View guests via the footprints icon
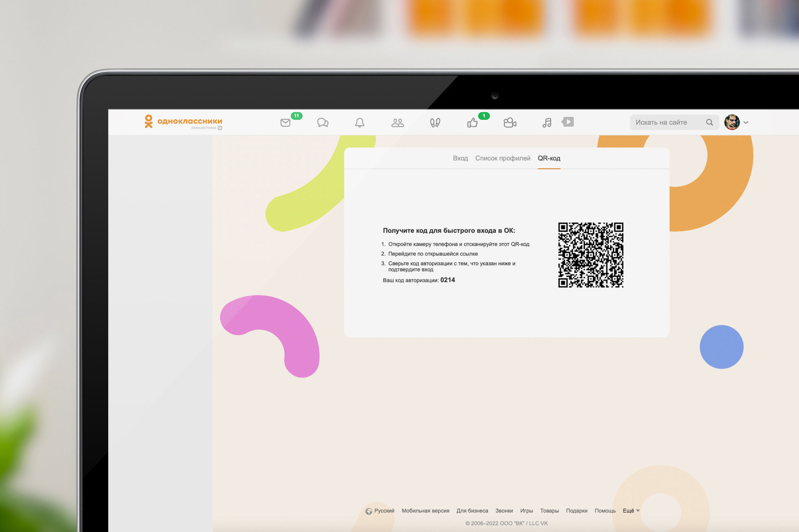Image resolution: width=799 pixels, height=532 pixels. coord(435,122)
